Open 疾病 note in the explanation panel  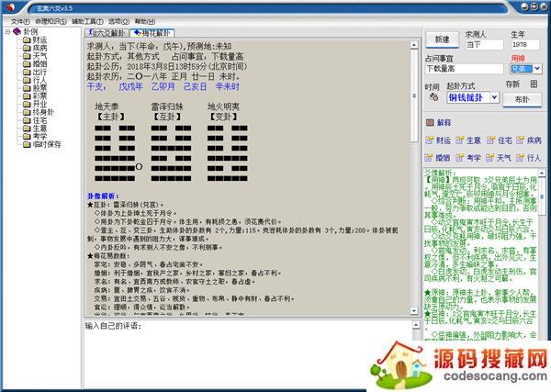point(529,140)
